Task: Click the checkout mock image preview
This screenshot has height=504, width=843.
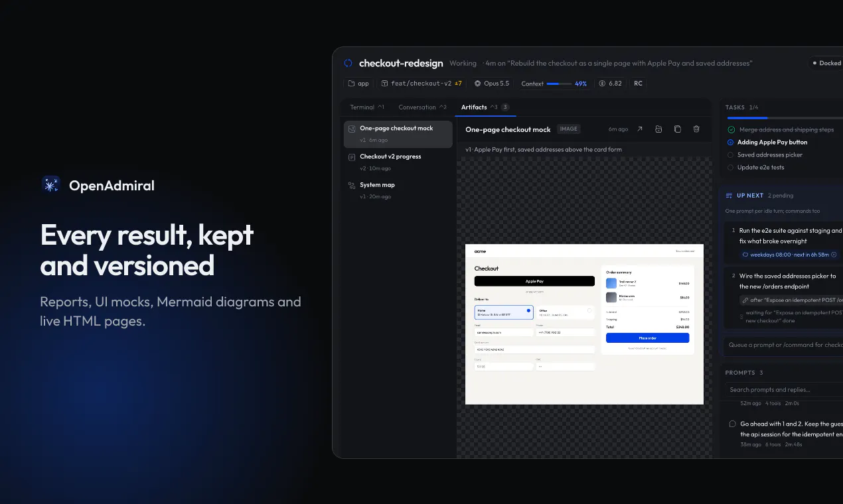Action: point(584,324)
